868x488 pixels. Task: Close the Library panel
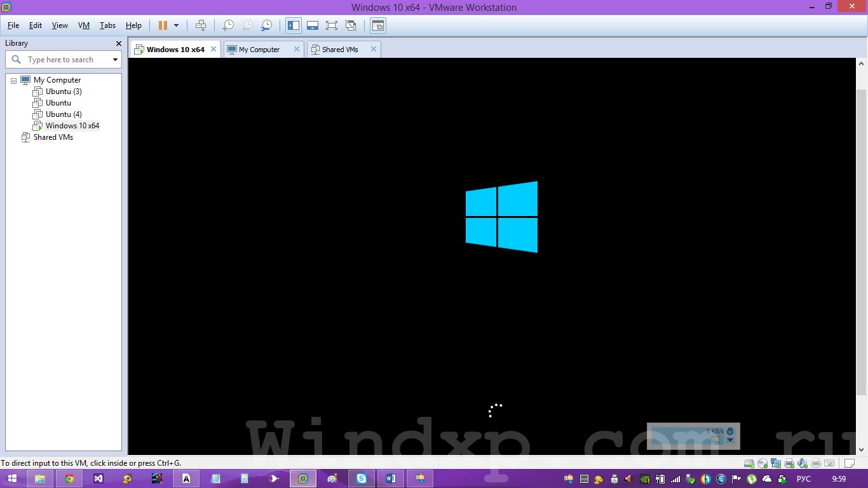(x=118, y=43)
